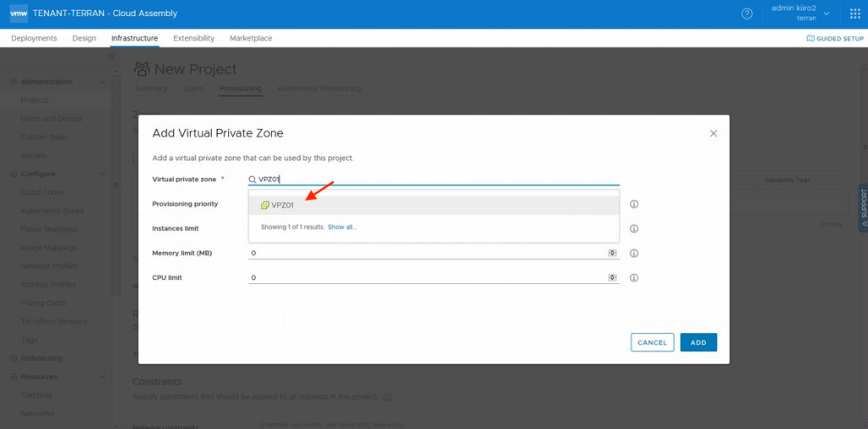Collapse the sidebar with double chevron
This screenshot has height=429, width=868.
click(111, 57)
